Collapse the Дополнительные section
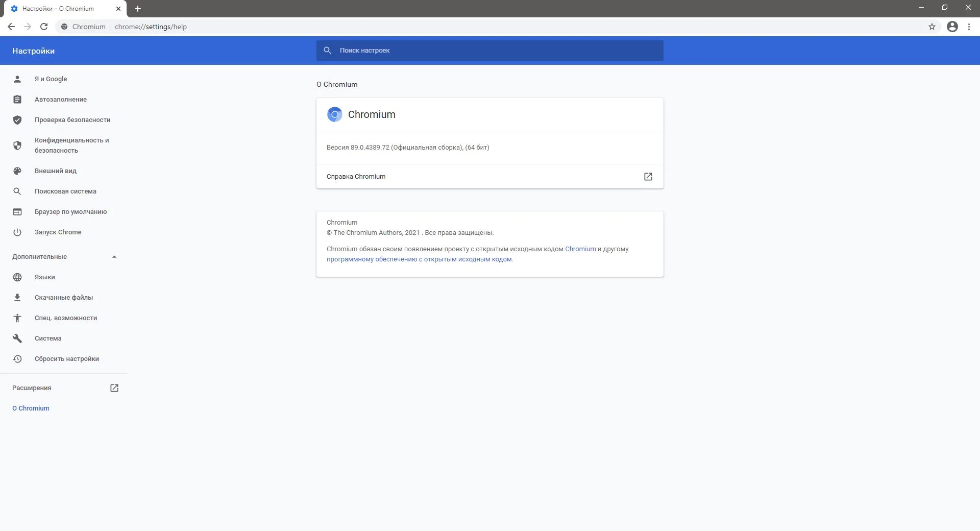 pyautogui.click(x=114, y=257)
